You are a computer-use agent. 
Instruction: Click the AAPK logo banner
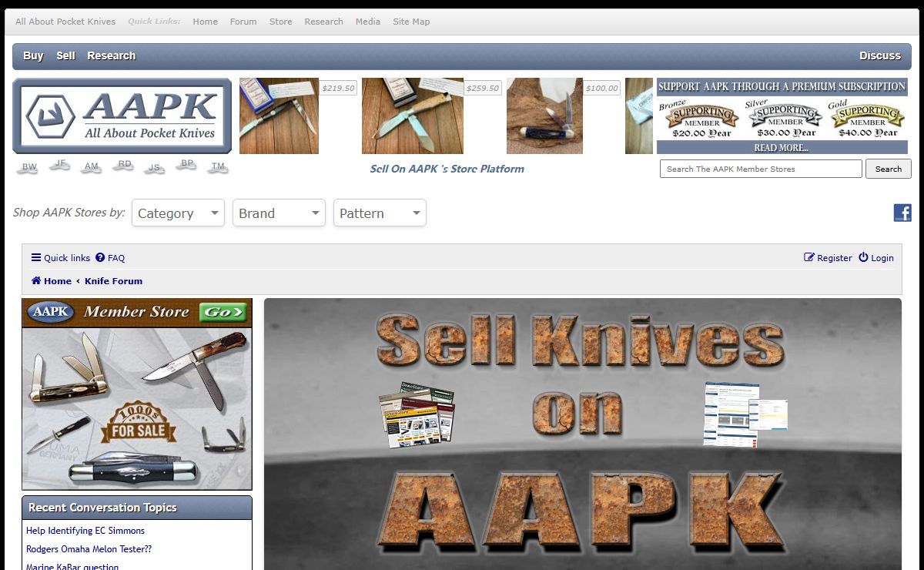(122, 116)
